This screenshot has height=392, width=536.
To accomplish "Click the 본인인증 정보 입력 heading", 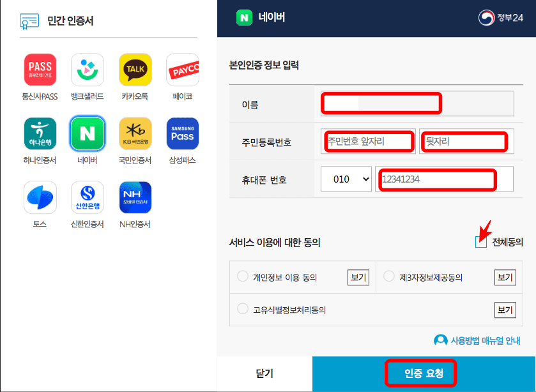I will pyautogui.click(x=264, y=65).
